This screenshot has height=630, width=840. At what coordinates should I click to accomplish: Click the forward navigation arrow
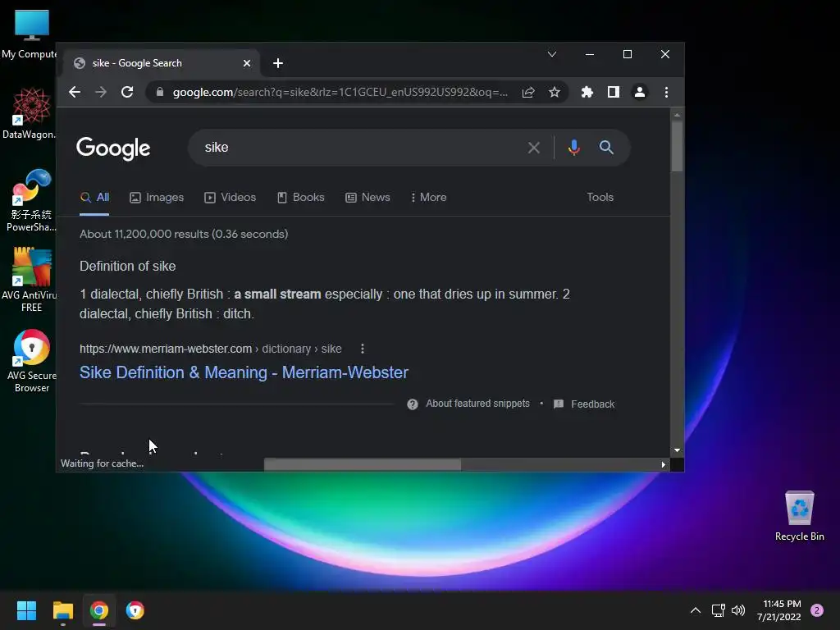(x=101, y=92)
